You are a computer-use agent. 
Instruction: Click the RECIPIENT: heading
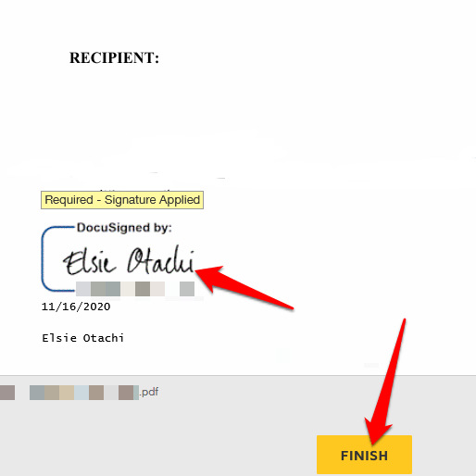click(114, 57)
